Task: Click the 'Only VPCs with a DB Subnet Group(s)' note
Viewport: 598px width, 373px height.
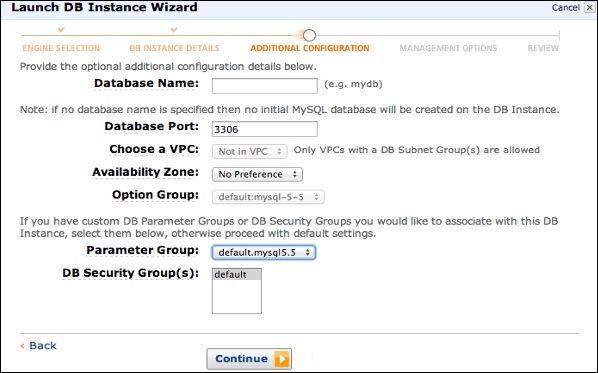Action: coord(416,150)
